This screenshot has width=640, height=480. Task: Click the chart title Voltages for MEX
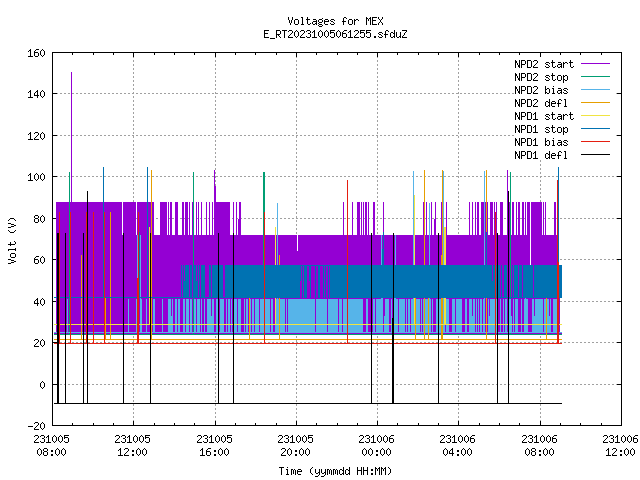[335, 21]
